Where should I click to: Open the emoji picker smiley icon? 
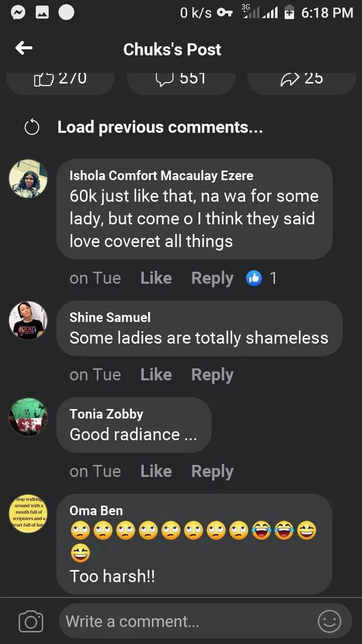click(329, 621)
